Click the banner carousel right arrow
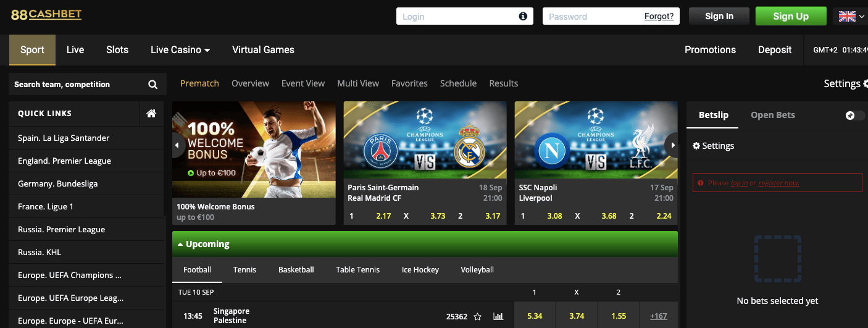Screen dimensions: 868x328 pyautogui.click(x=672, y=145)
